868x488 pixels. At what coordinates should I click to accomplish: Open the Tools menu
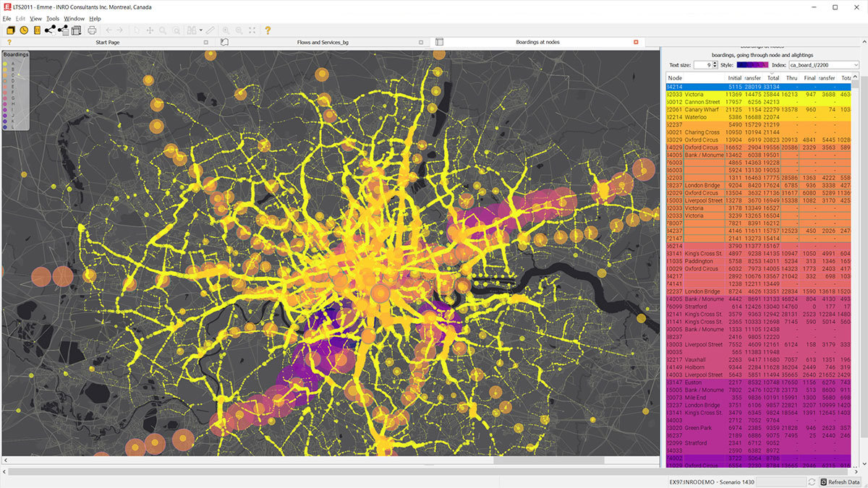click(x=53, y=18)
